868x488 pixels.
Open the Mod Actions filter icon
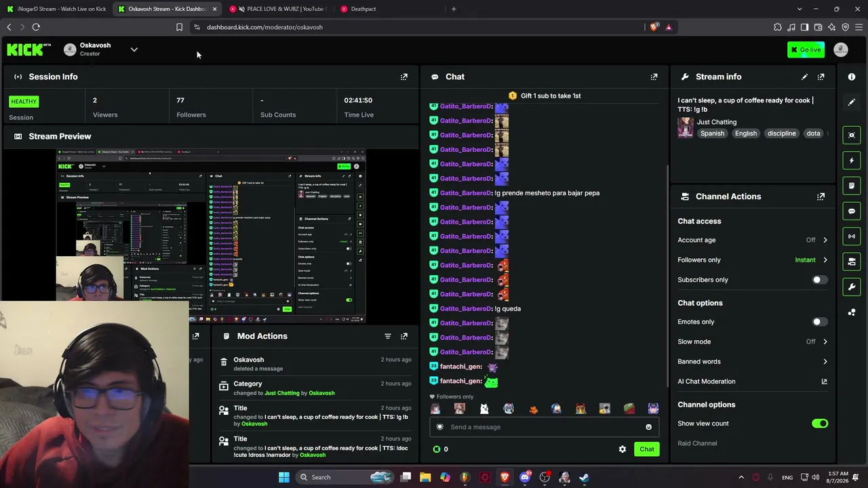pyautogui.click(x=387, y=336)
